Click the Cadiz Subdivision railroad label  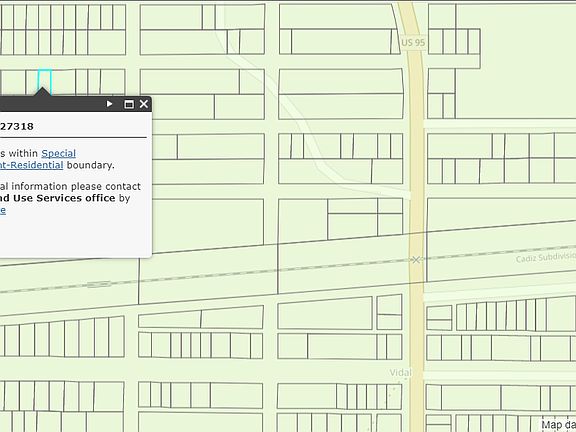pos(546,258)
